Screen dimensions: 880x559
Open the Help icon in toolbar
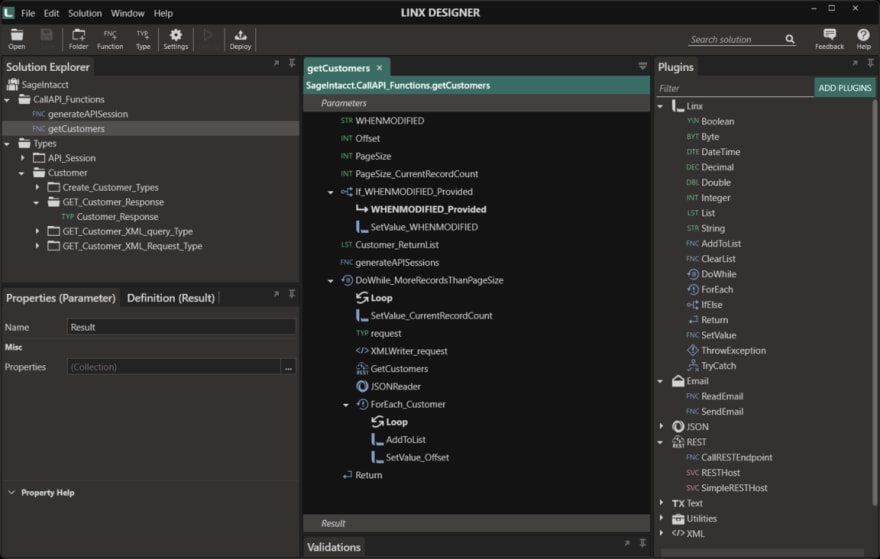(863, 39)
